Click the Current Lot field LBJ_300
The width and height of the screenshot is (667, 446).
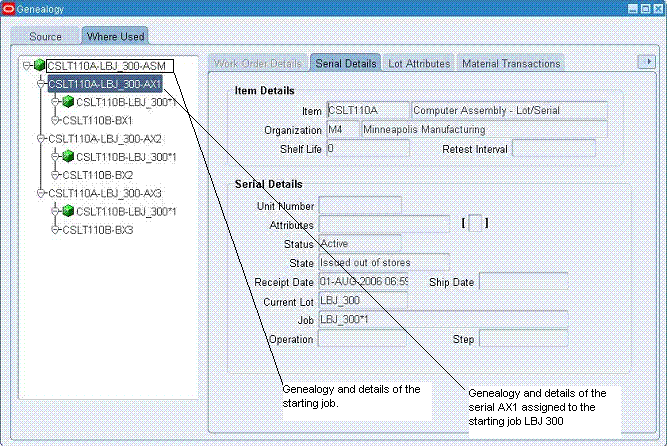(363, 300)
